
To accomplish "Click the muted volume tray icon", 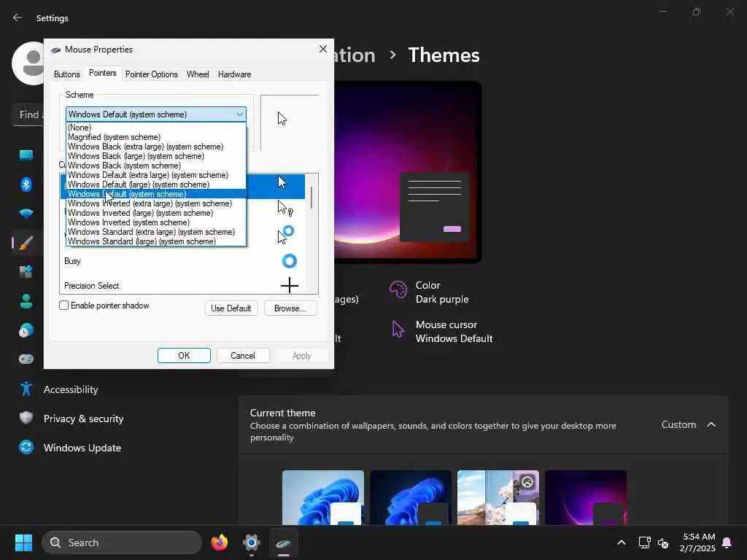I will click(663, 542).
